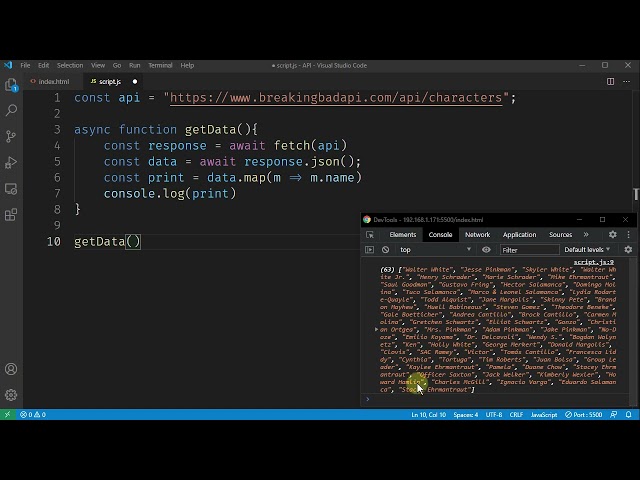Change CRLF end of line sequence
640x480 pixels.
click(516, 415)
